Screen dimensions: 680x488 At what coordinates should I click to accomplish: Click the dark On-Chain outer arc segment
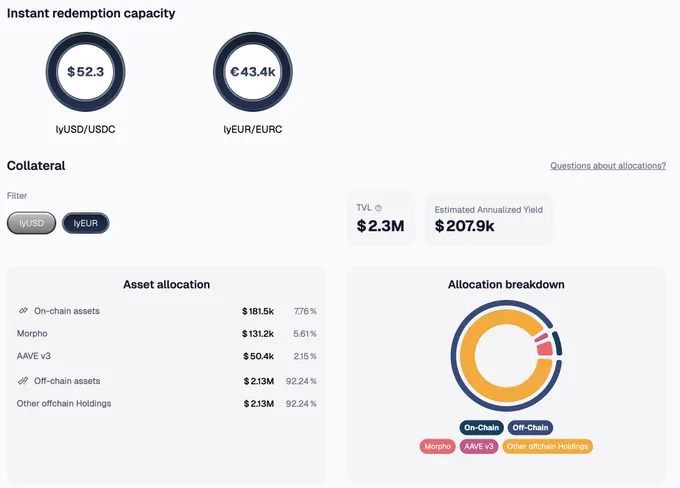pos(558,344)
